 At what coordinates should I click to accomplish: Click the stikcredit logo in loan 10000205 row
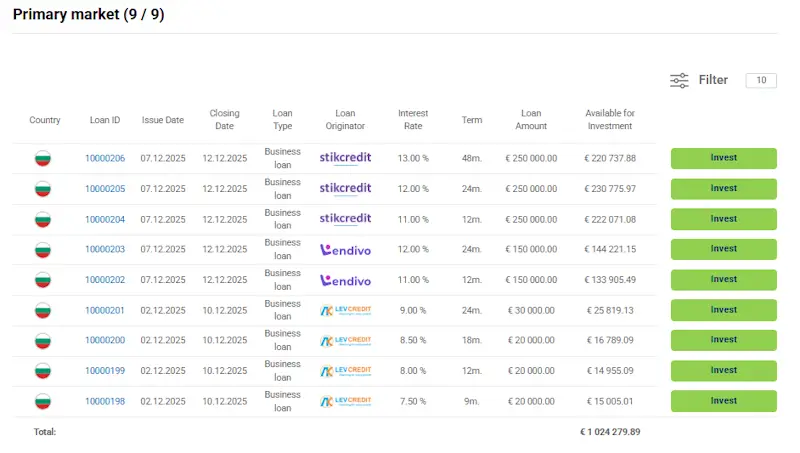pyautogui.click(x=345, y=188)
